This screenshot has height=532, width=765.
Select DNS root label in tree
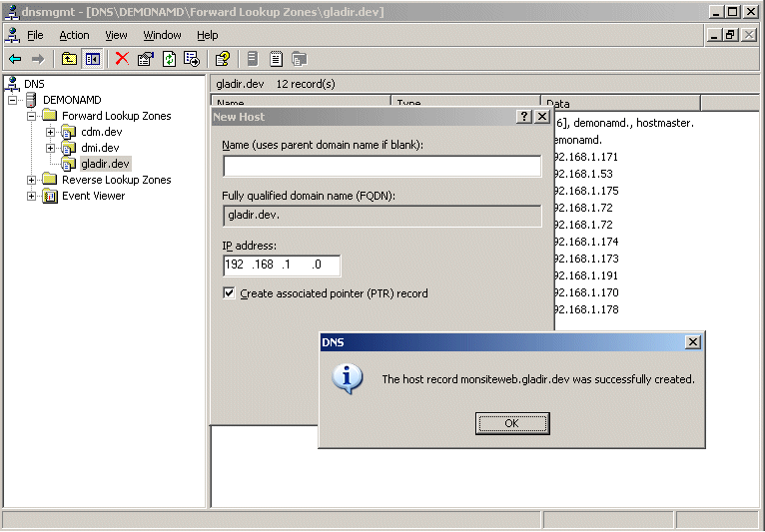[34, 84]
